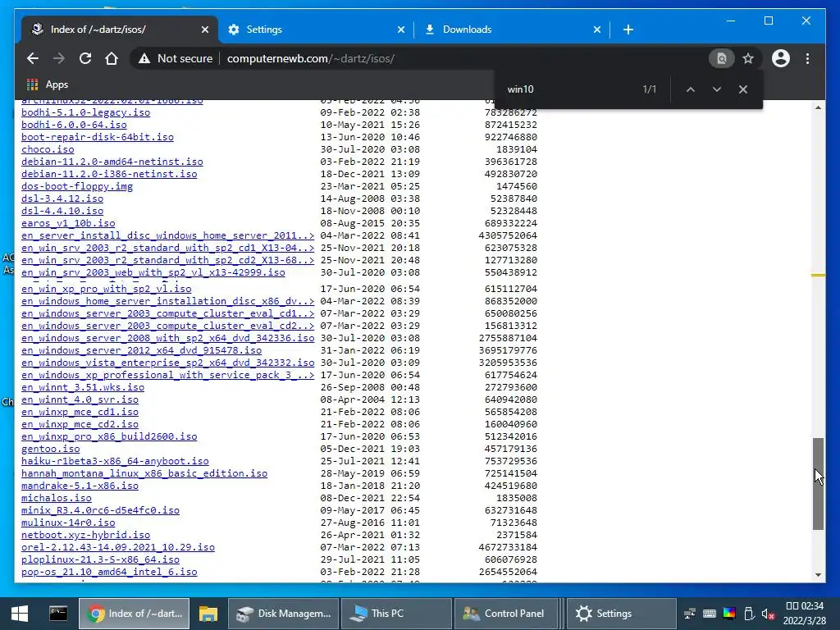The image size is (840, 630).
Task: Open File Explorer from taskbar
Action: [x=208, y=614]
